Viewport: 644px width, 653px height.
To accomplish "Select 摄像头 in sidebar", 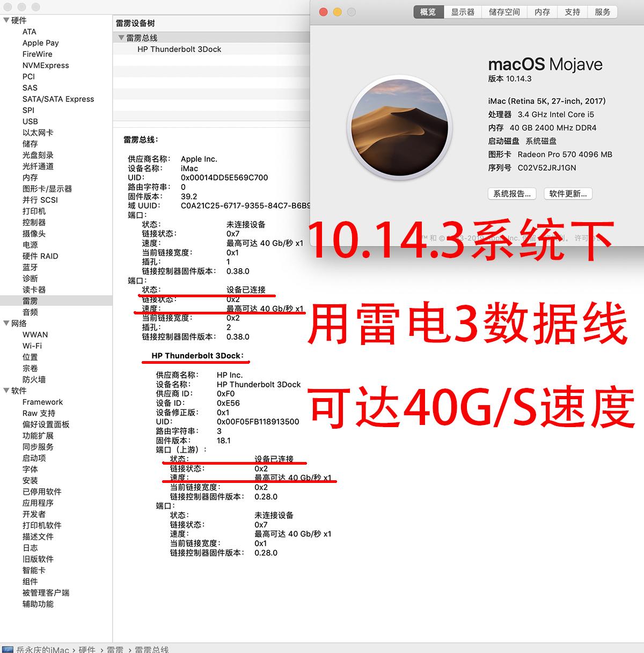I will pos(34,234).
